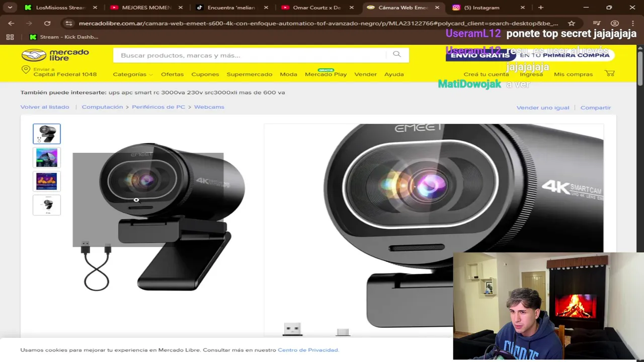This screenshot has width=644, height=362.
Task: Click Vender uno igual
Action: (x=543, y=108)
